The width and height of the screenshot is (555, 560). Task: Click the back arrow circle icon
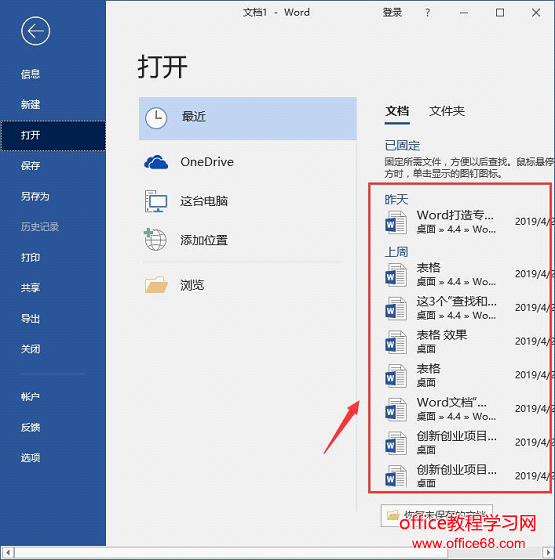35,31
